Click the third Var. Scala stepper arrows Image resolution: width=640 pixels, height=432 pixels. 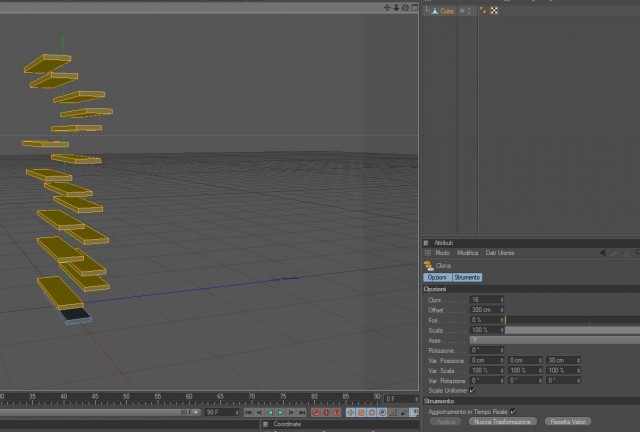(x=578, y=370)
